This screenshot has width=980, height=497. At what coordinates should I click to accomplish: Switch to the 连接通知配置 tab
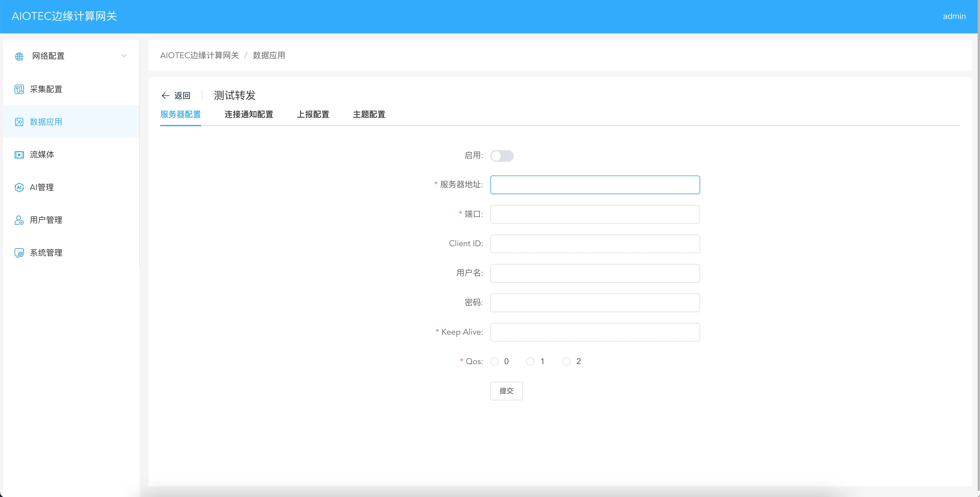(x=248, y=114)
